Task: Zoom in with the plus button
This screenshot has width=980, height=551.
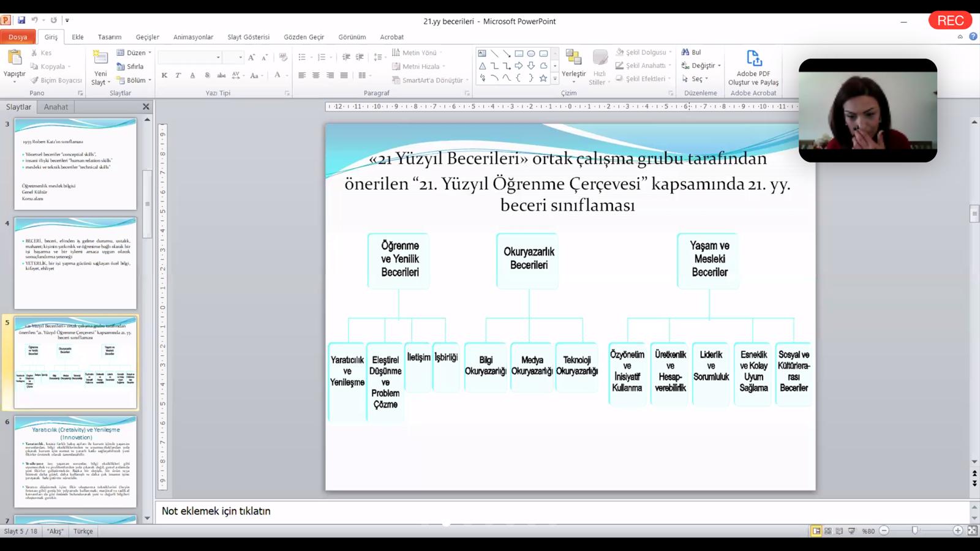Action: pos(958,531)
